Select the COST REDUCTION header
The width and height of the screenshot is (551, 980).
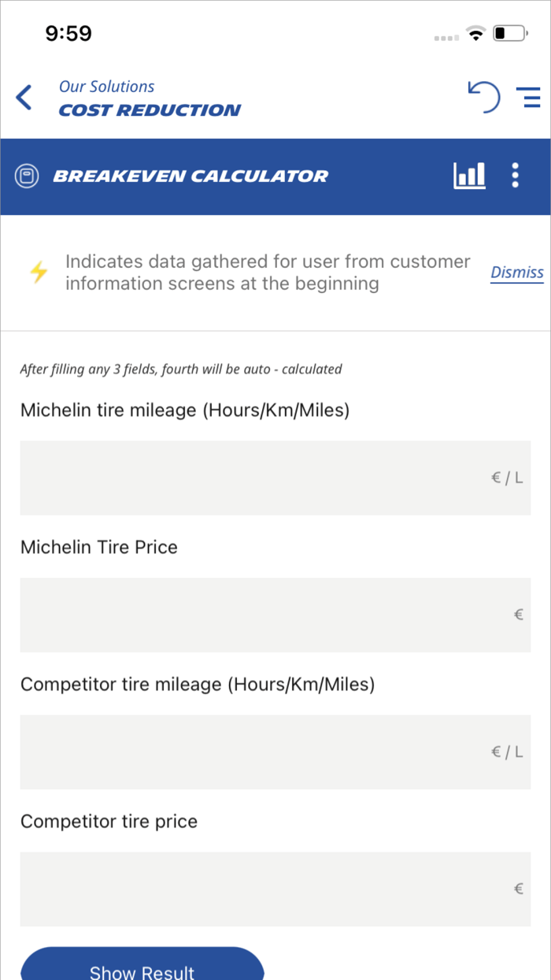point(149,110)
